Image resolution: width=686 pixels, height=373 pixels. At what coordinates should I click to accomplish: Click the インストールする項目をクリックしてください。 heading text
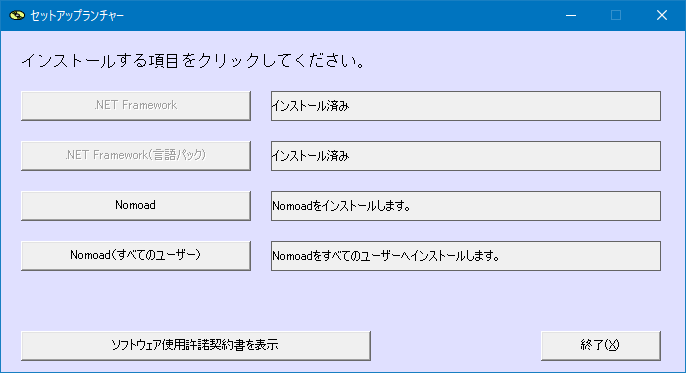click(193, 61)
